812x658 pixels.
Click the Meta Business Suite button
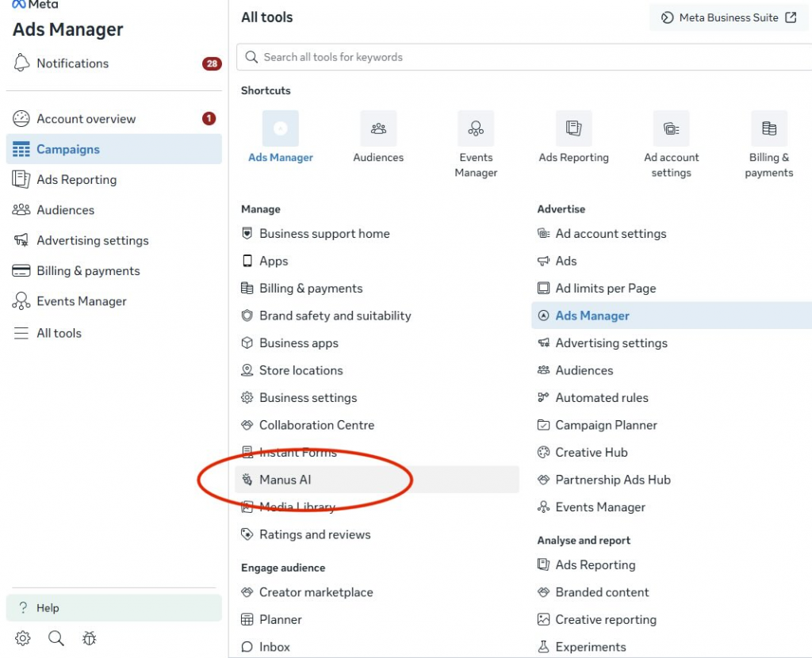point(728,17)
